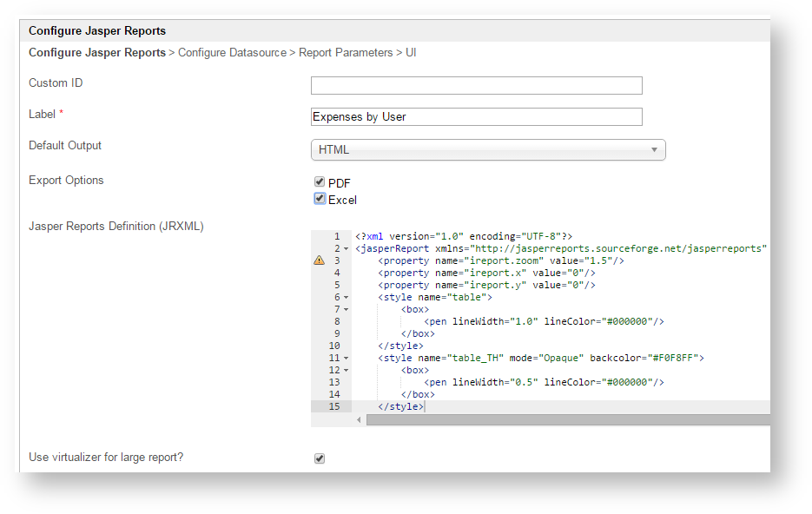Switch to the Report Parameters step

tap(346, 53)
